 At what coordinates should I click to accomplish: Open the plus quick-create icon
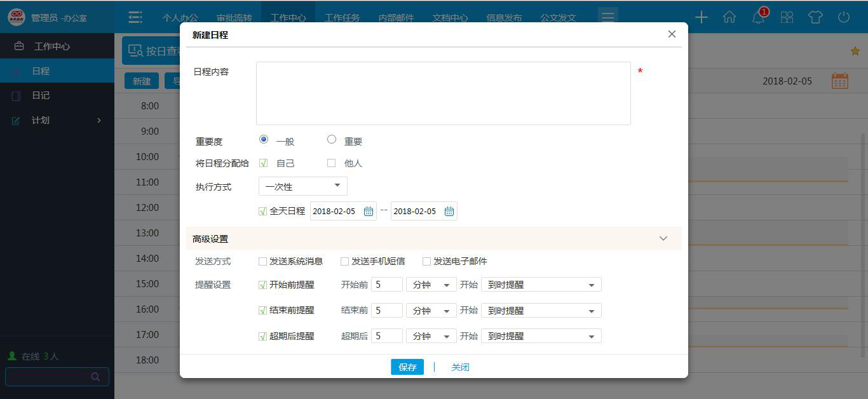[x=701, y=18]
